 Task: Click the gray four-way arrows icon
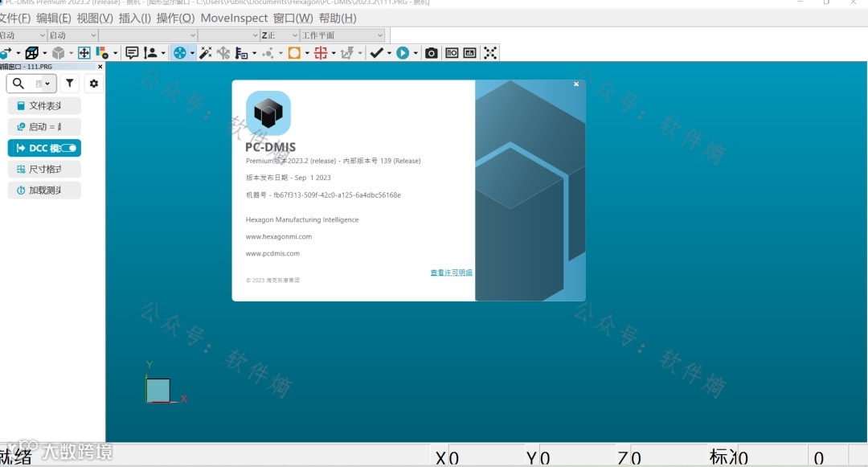pyautogui.click(x=223, y=53)
